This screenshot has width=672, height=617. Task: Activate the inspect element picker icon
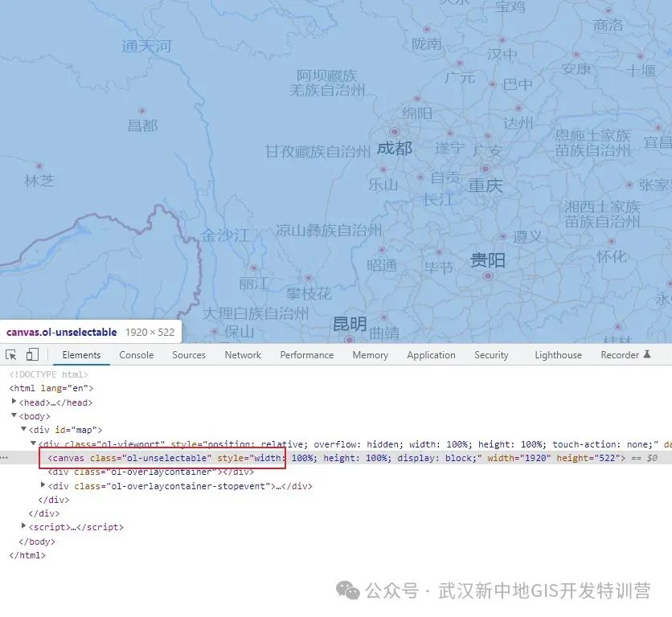click(11, 355)
